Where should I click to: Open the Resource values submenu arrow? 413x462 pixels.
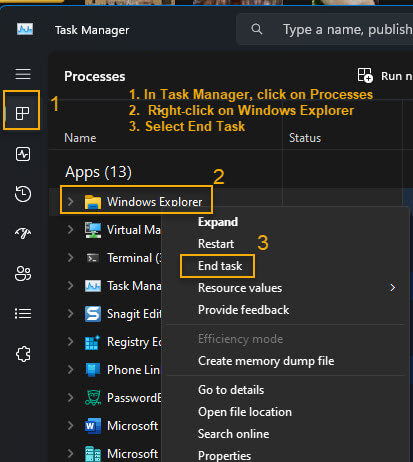pos(393,288)
